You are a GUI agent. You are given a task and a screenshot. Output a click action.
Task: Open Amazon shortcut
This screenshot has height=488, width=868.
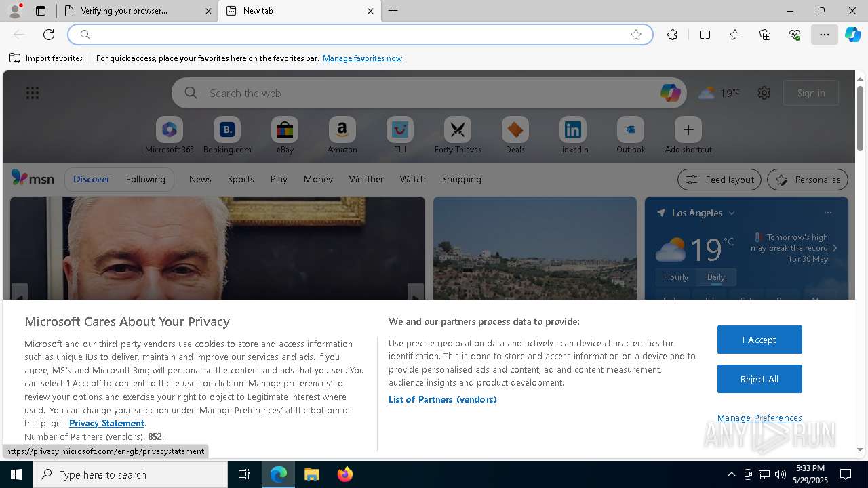click(342, 135)
